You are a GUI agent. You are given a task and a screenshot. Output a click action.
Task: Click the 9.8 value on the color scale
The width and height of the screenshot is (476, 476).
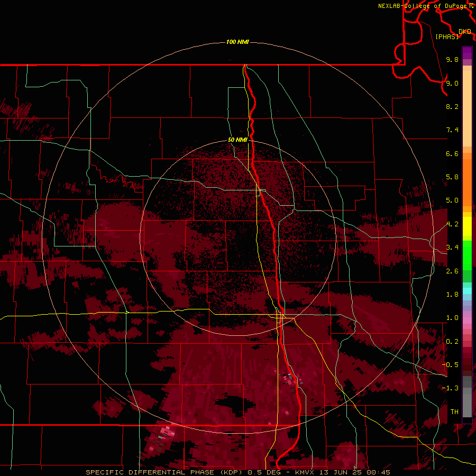[452, 59]
